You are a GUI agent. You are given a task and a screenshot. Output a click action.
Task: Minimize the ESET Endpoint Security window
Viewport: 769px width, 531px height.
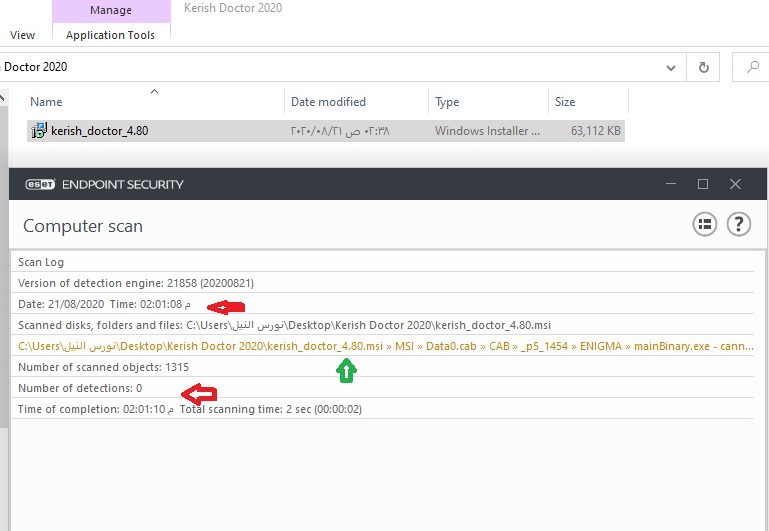[x=669, y=184]
